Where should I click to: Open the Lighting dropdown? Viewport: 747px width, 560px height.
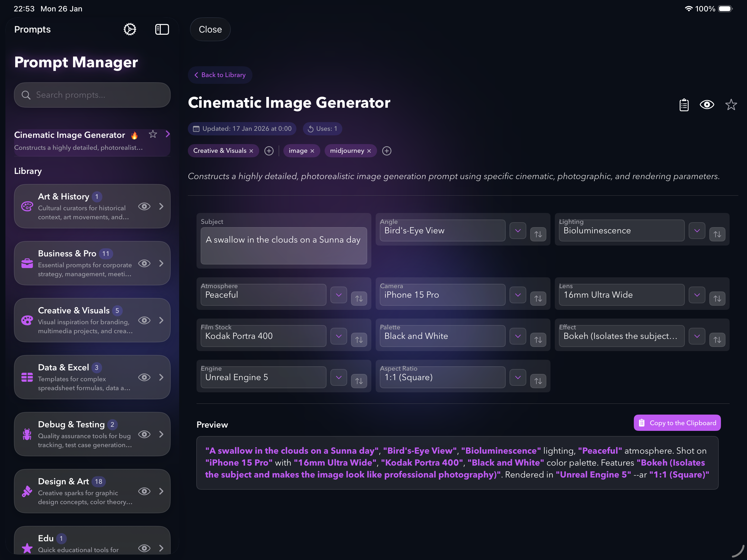tap(697, 231)
